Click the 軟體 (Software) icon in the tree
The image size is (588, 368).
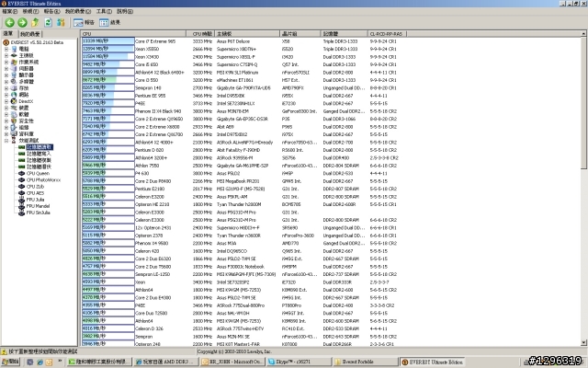coord(14,114)
